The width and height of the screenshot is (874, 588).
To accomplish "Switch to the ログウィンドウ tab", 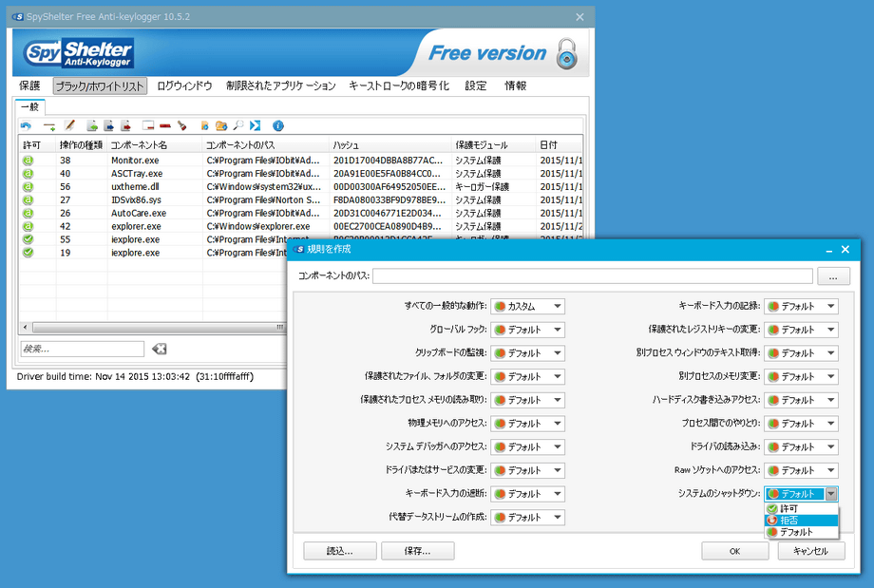I will coord(184,85).
